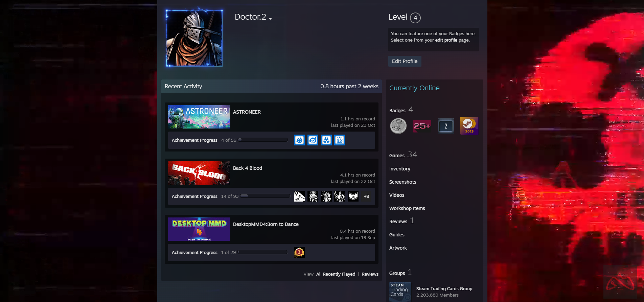
Task: Go to Screenshots section
Action: 402,182
